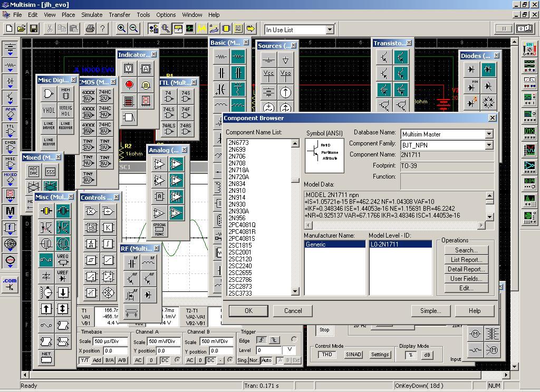Click Component Name List scroll-down arrow
The image size is (540, 392).
(295, 291)
